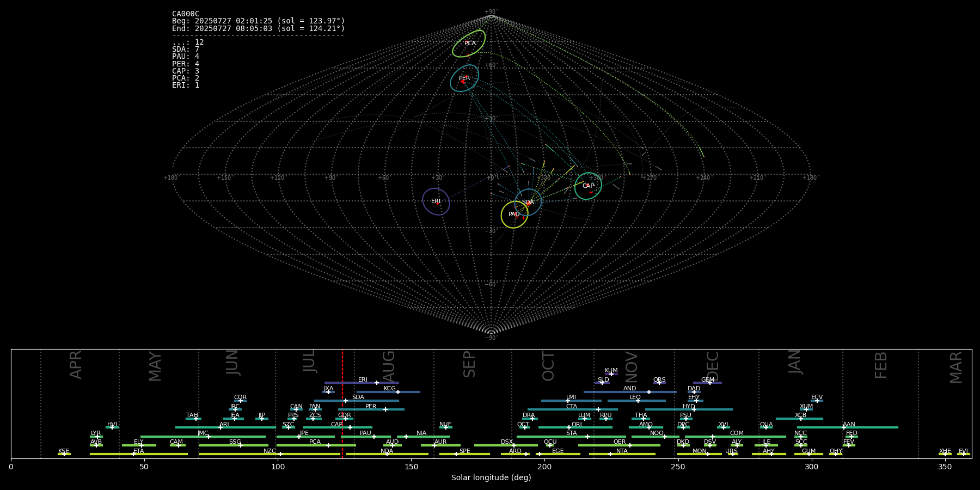The height and width of the screenshot is (490, 980).
Task: Click the NTA shower bar label
Action: [x=622, y=451]
